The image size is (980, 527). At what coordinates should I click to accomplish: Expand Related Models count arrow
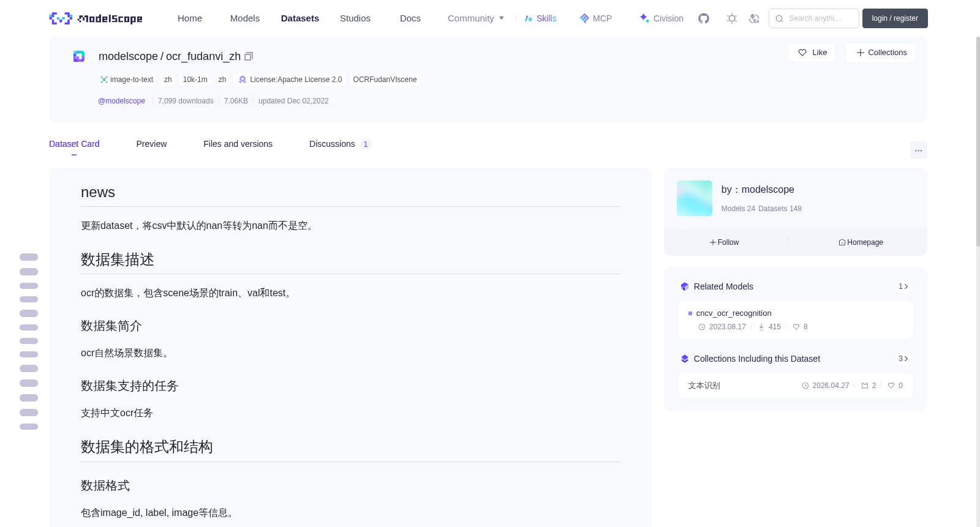click(x=903, y=286)
